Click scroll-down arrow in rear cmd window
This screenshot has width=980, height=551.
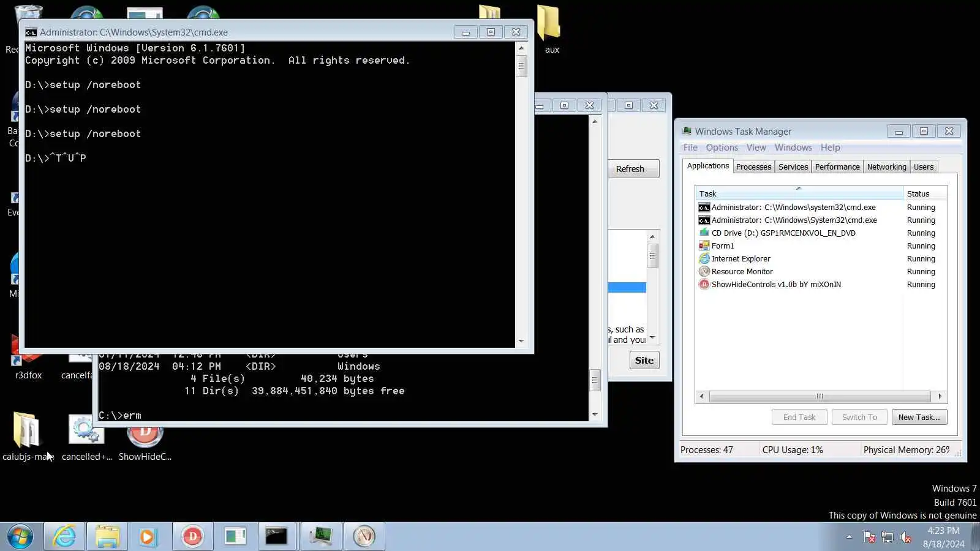[x=594, y=414]
